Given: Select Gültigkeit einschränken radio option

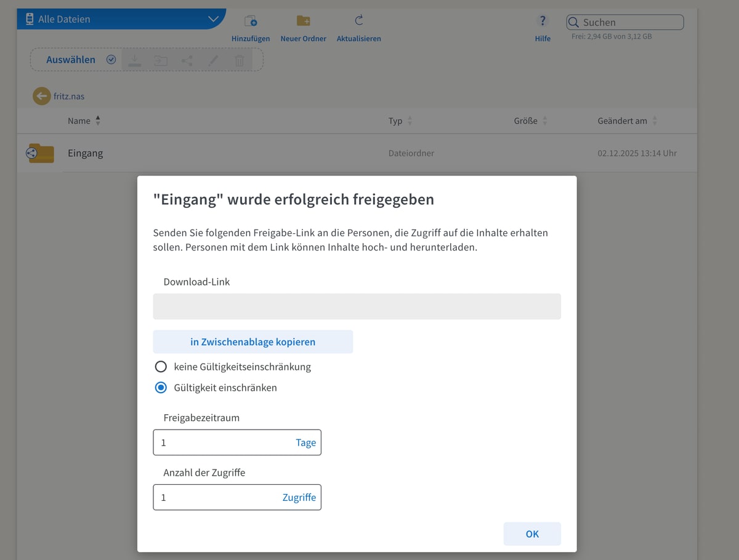Looking at the screenshot, I should (161, 388).
